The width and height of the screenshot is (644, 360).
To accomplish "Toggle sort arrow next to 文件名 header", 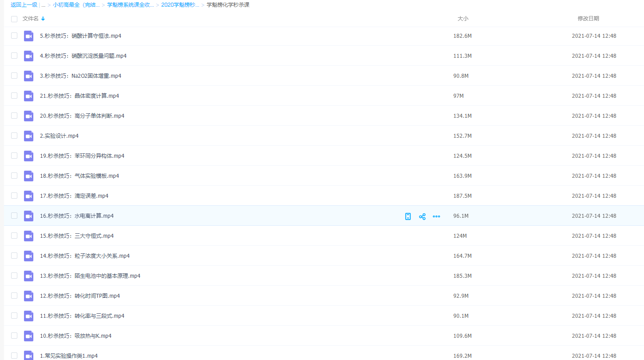I will pyautogui.click(x=43, y=19).
